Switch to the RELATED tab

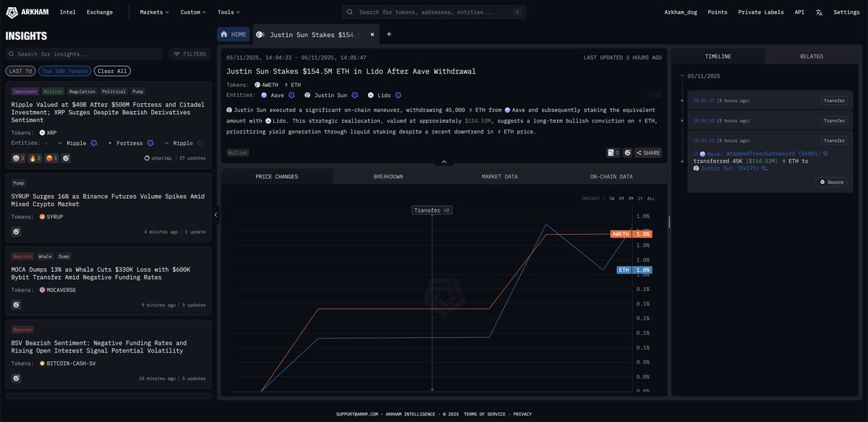(x=811, y=56)
